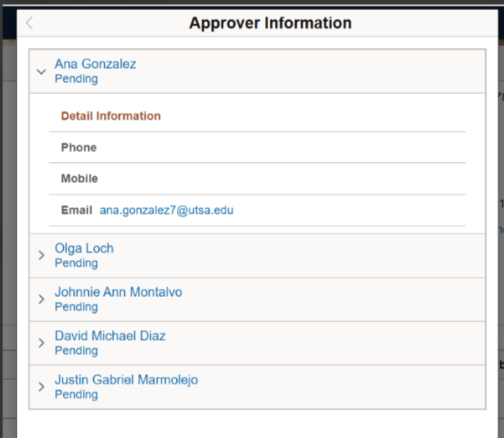The width and height of the screenshot is (504, 438).
Task: Click the Ana Gonzalez name link
Action: pyautogui.click(x=96, y=64)
